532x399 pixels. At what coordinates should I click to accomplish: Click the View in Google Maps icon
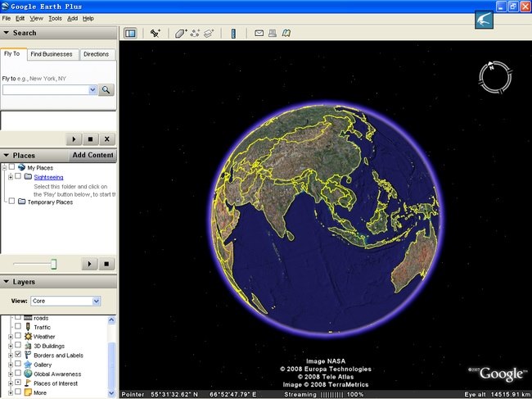(286, 33)
